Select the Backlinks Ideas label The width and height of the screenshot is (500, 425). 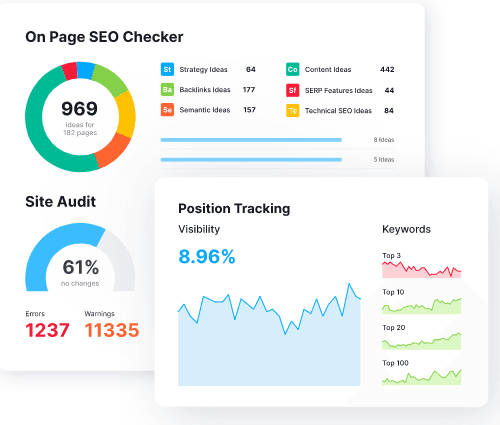[x=205, y=90]
